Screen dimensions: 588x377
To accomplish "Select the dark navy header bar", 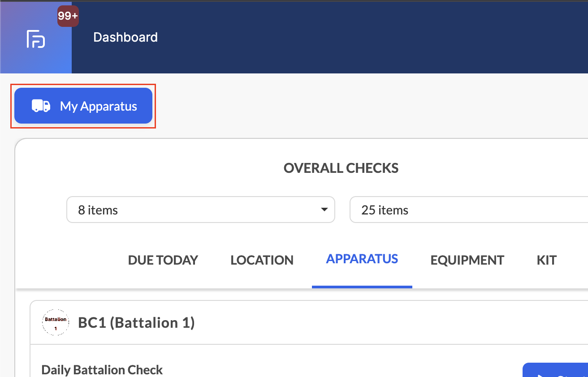I will click(x=330, y=38).
